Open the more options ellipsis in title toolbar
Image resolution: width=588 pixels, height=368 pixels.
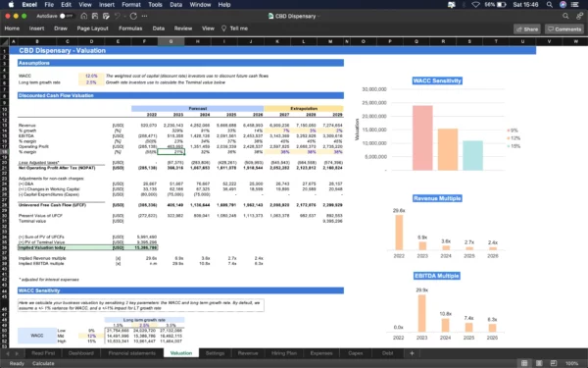coord(144,16)
